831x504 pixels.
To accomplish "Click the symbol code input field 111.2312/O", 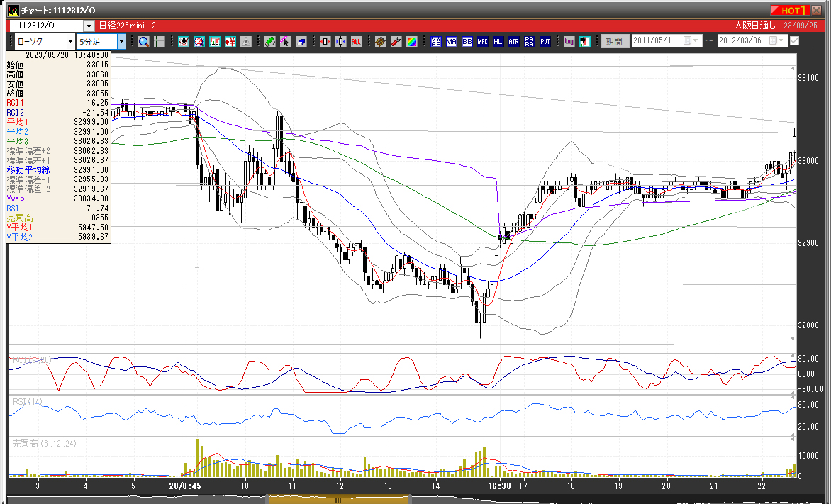I will tap(48, 26).
